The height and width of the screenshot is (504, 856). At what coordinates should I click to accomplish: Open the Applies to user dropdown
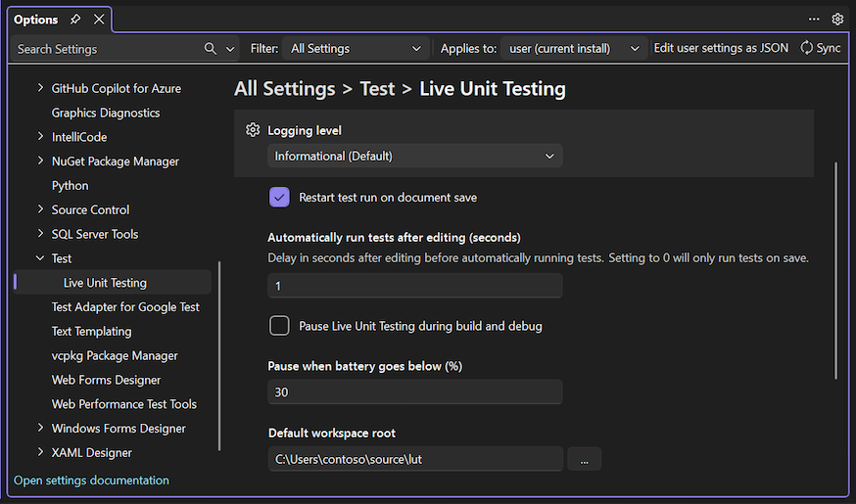[574, 48]
